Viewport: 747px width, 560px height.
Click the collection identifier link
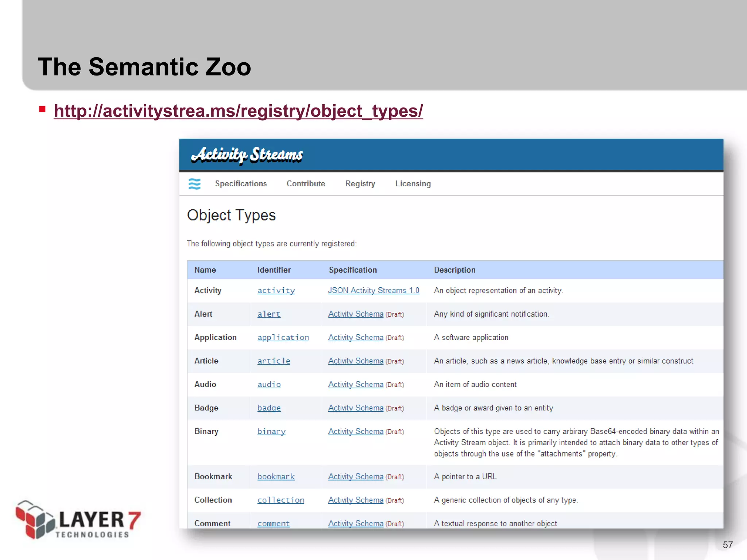(x=281, y=500)
